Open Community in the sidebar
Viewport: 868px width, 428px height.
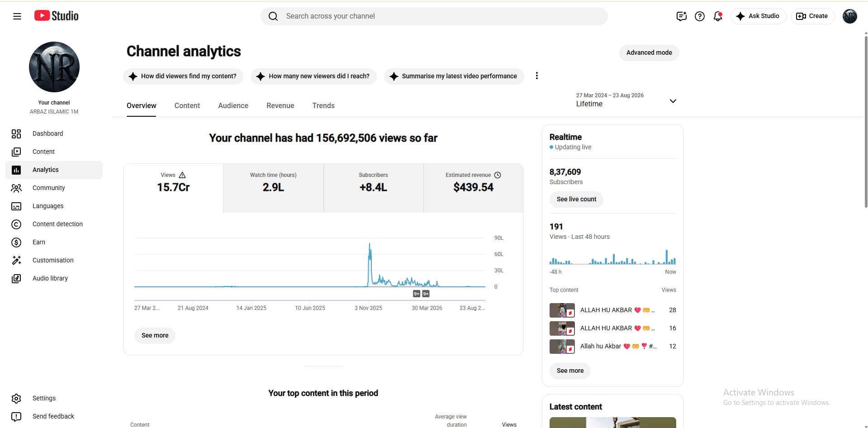pyautogui.click(x=54, y=188)
